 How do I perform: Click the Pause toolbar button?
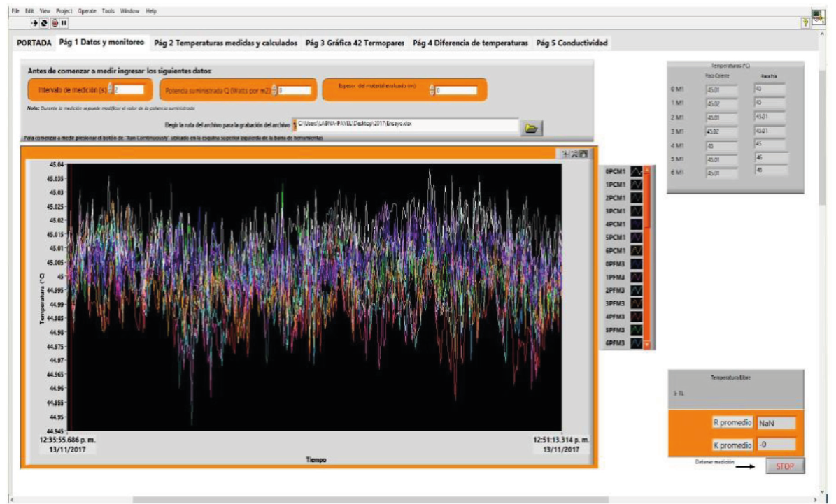[x=64, y=23]
